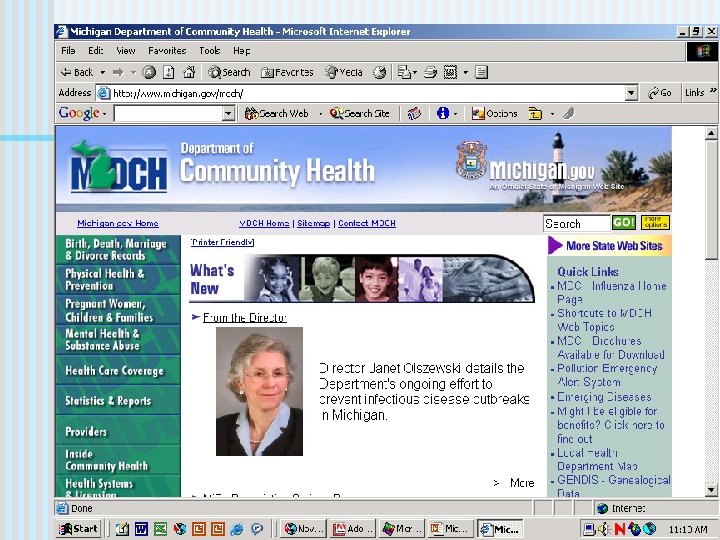720x540 pixels.
Task: Click the page scrollbar down arrow
Action: [x=711, y=489]
